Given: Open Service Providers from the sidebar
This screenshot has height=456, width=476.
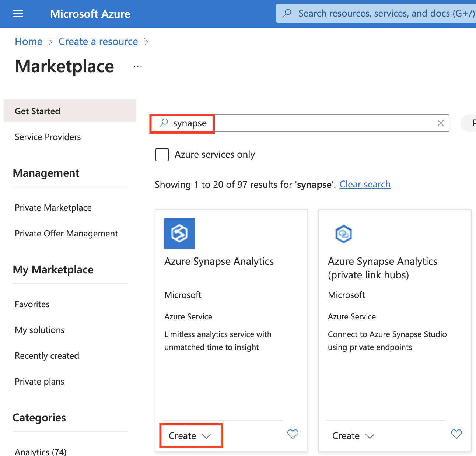Looking at the screenshot, I should coord(47,137).
